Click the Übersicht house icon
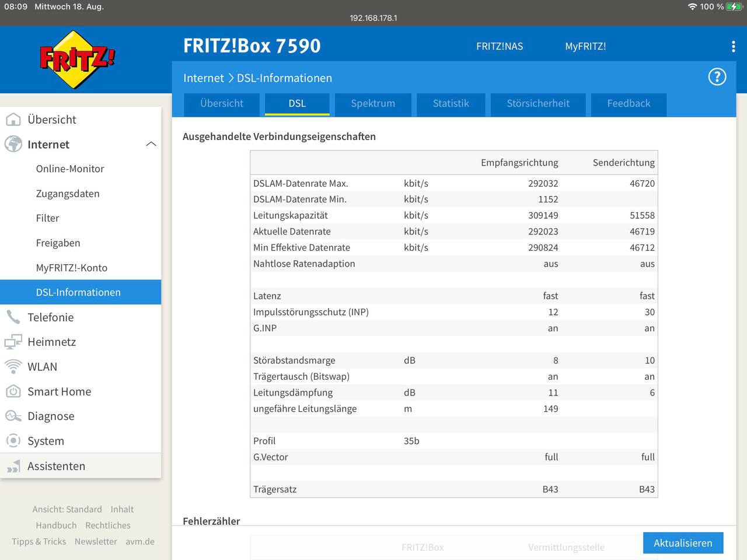This screenshot has height=560, width=747. (13, 120)
